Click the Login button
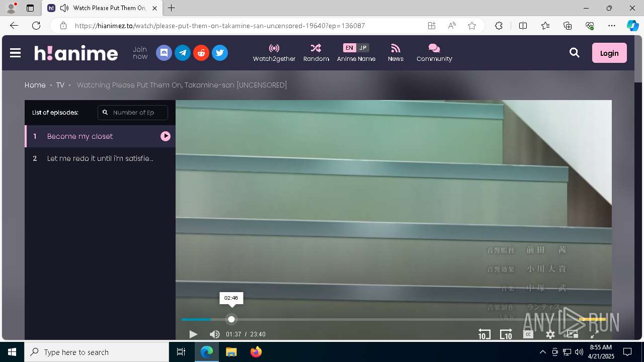The image size is (644, 362). coord(609,53)
